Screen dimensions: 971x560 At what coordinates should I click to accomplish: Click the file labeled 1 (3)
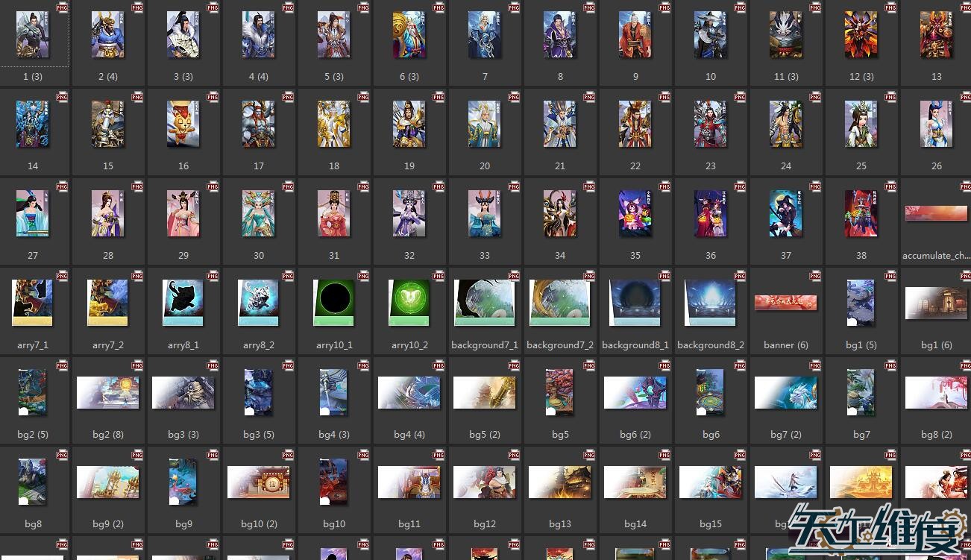pos(32,35)
